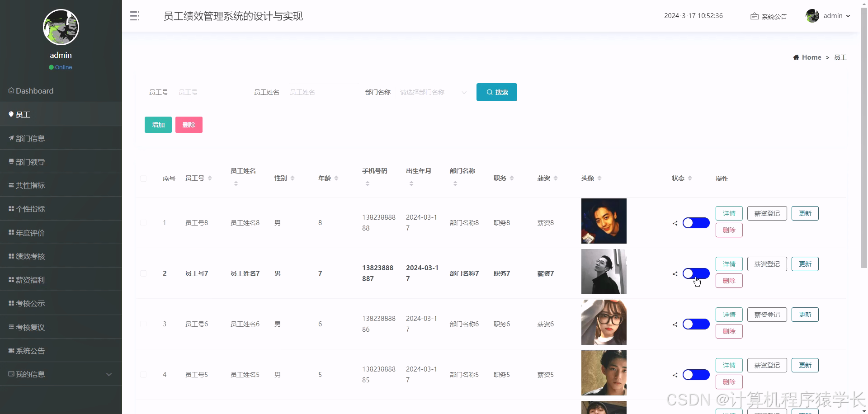Toggle status switch for 员工号7
This screenshot has width=868, height=414.
pyautogui.click(x=696, y=273)
